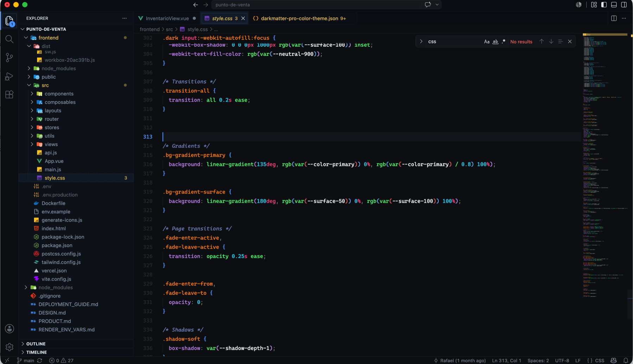Toggle Match Whole Word in find
This screenshot has height=364, width=633.
click(x=495, y=41)
